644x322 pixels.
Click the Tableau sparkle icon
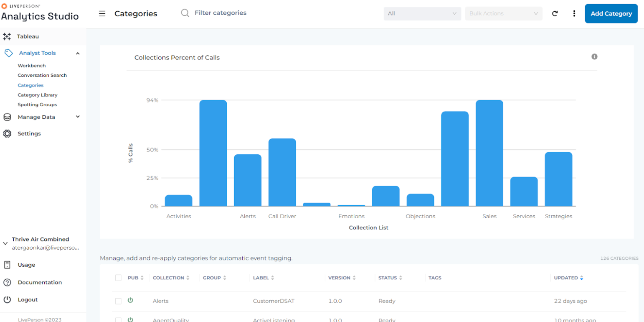tap(7, 36)
